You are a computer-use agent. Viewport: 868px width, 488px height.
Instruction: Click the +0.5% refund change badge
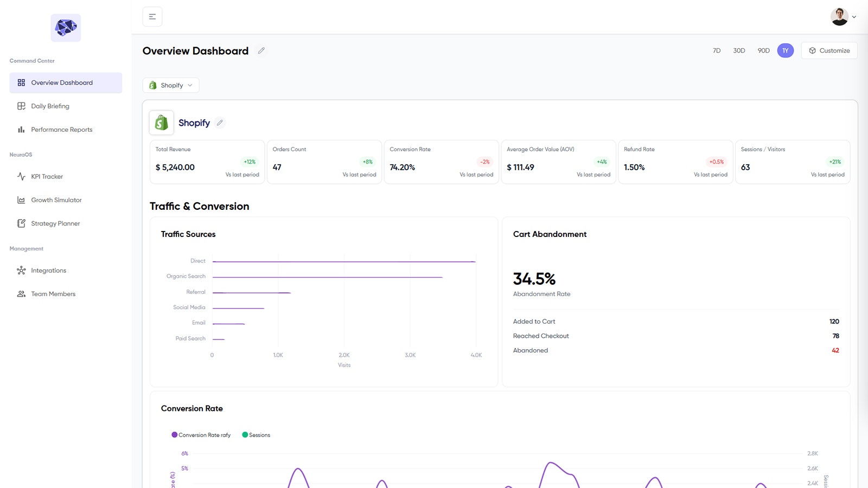tap(717, 162)
